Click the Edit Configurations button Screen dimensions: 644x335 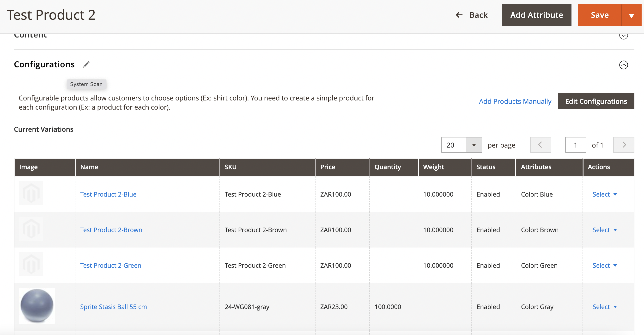pos(596,101)
